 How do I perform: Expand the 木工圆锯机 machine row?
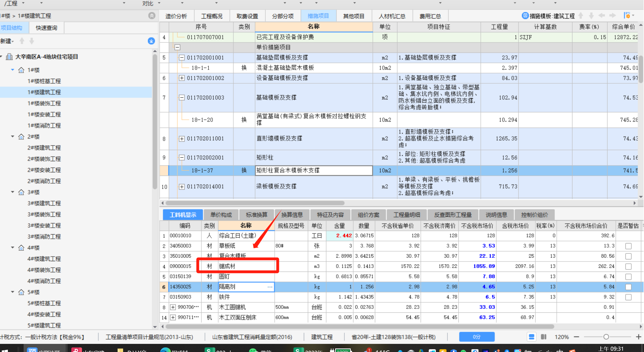click(x=173, y=307)
